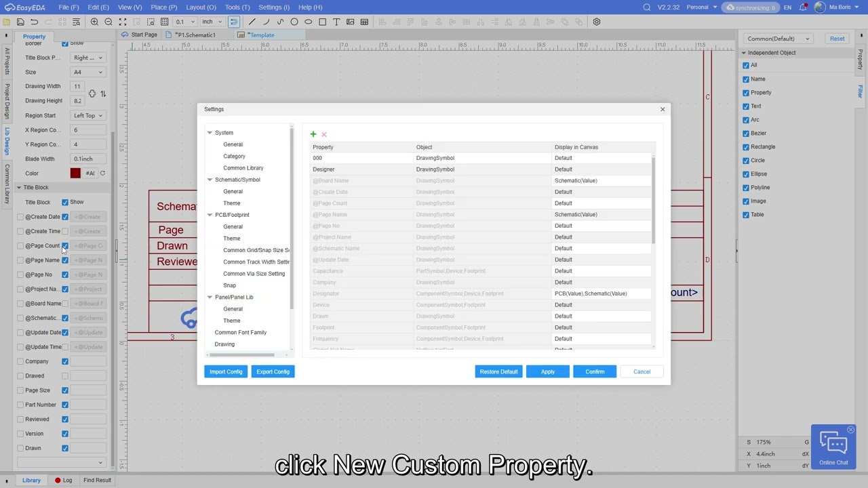
Task: Select the table tool in toolbar
Action: pyautogui.click(x=364, y=22)
